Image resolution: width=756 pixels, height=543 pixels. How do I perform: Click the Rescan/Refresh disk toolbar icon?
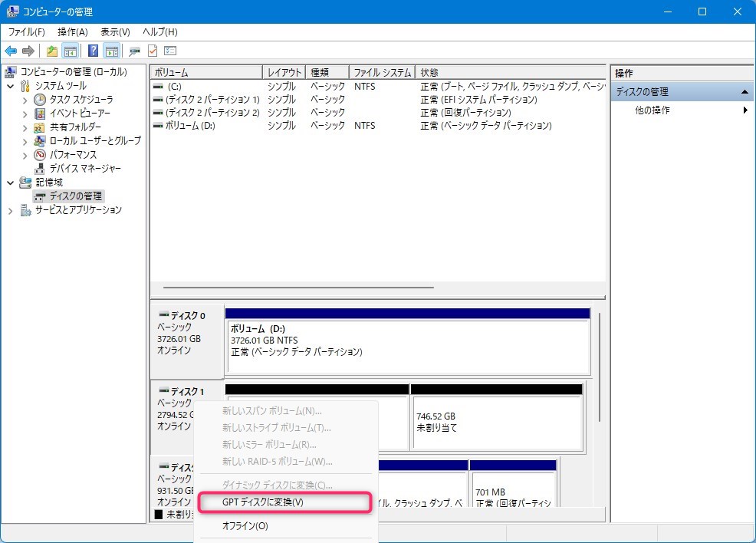[135, 51]
